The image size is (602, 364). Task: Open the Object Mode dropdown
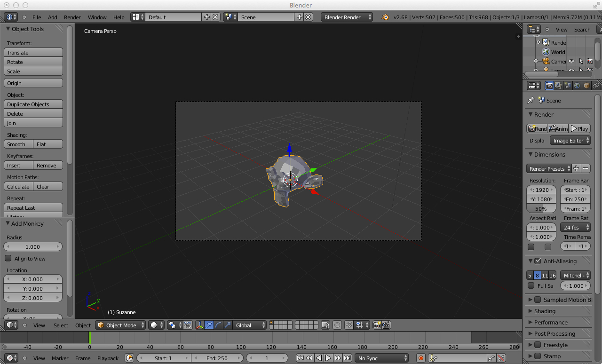point(120,325)
